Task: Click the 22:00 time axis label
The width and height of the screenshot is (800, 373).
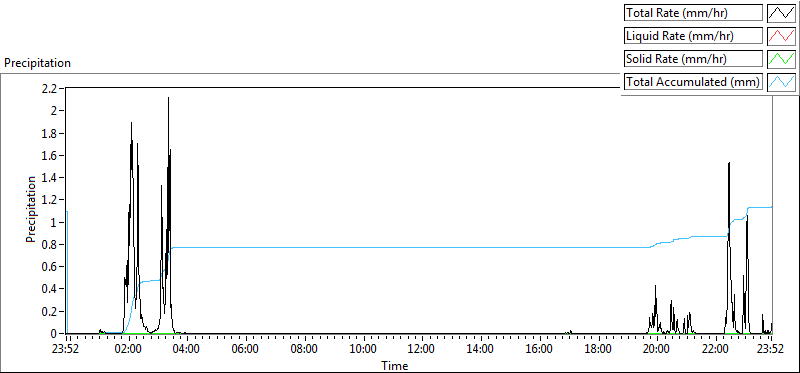Action: pyautogui.click(x=716, y=350)
